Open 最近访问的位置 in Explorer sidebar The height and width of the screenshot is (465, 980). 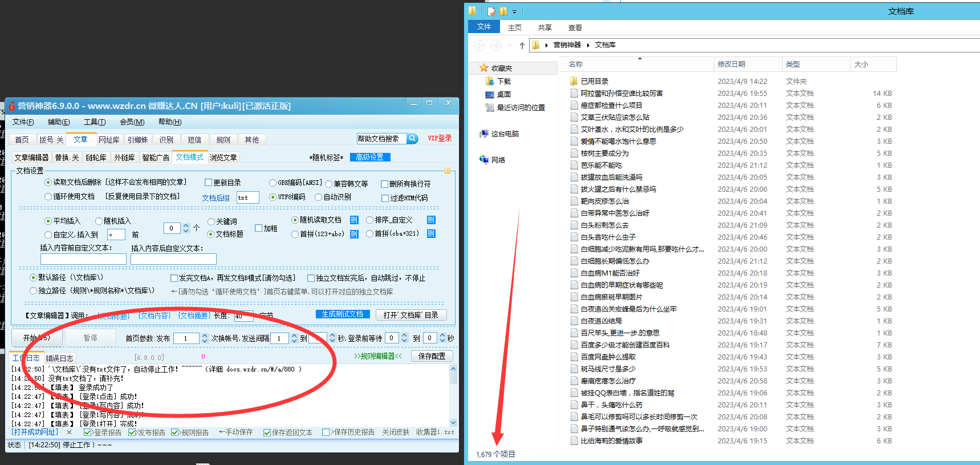[515, 108]
